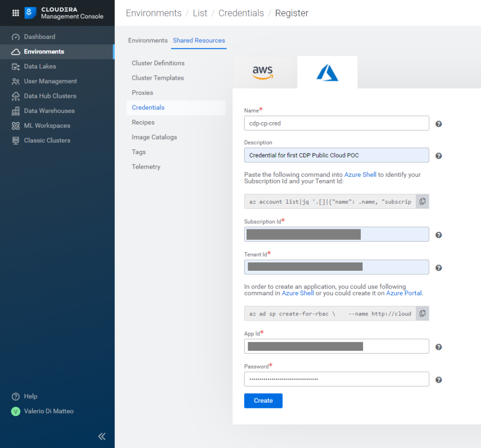This screenshot has width=481, height=448.
Task: Open Proxies section
Action: [x=142, y=93]
